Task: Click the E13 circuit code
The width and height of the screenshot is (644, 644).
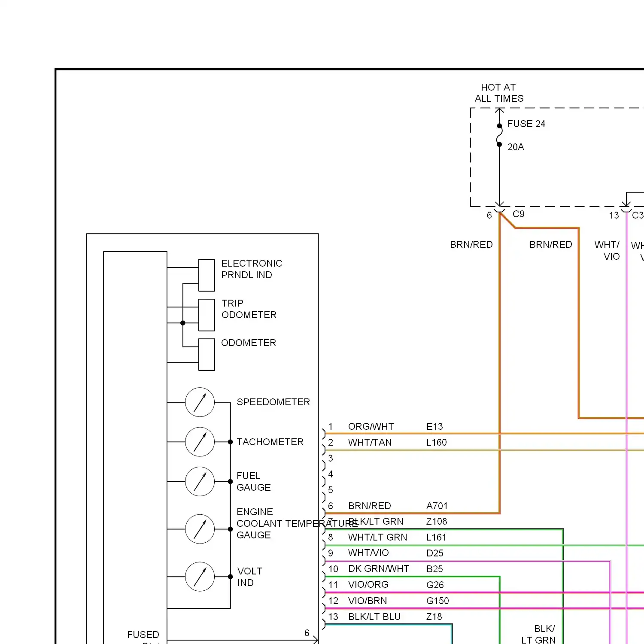Action: (x=434, y=426)
